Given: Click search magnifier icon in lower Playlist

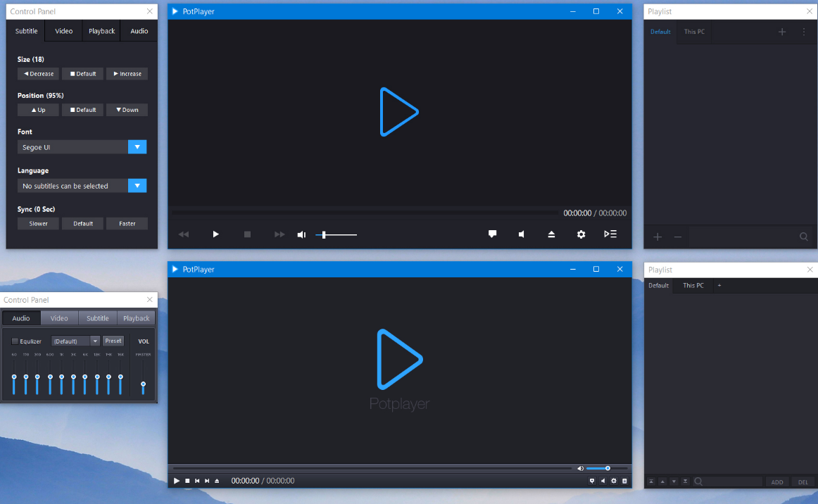Looking at the screenshot, I should coord(698,481).
